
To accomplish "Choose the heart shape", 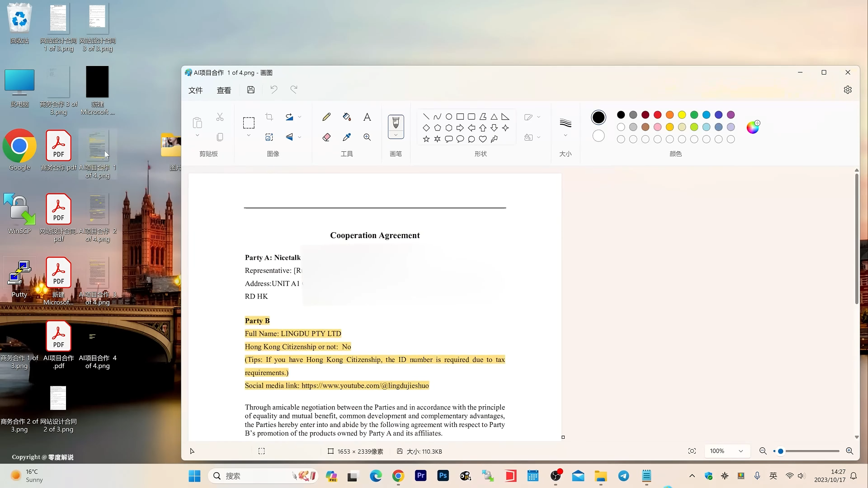I will (483, 139).
